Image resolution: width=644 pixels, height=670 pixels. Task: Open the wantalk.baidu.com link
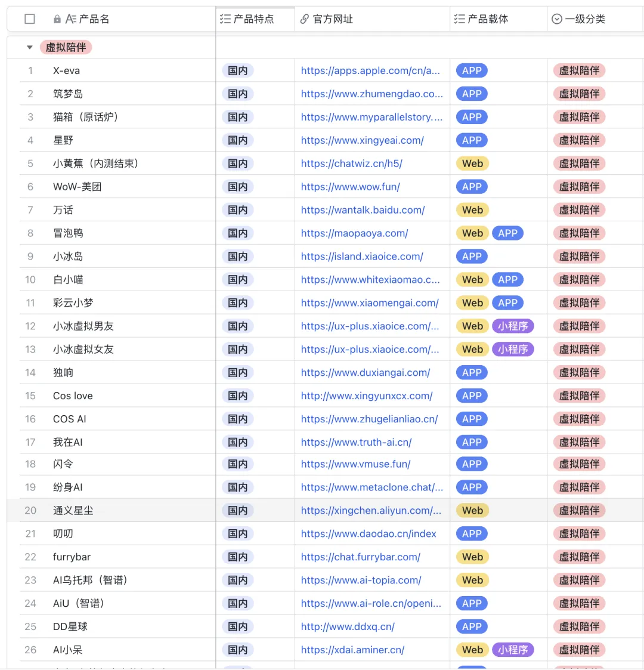coord(363,210)
